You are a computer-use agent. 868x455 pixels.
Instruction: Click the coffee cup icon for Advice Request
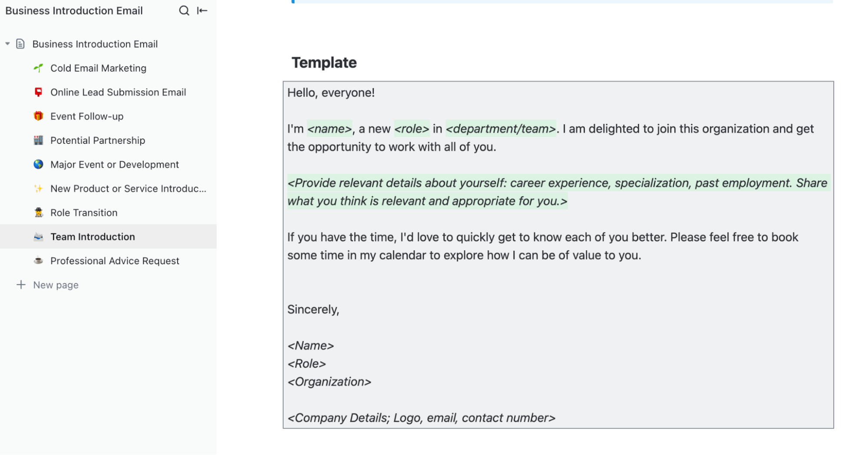39,261
